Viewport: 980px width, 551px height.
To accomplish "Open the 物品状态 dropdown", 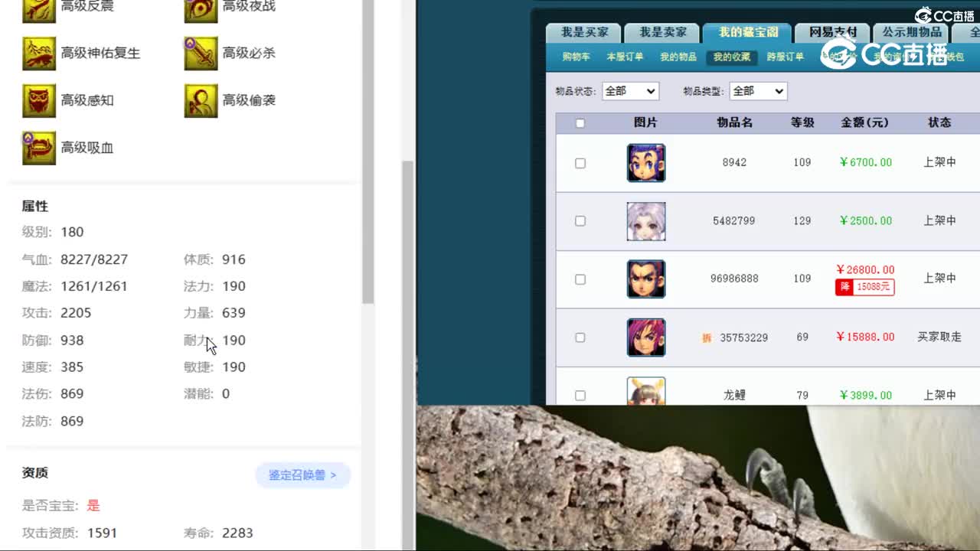I will pos(630,90).
